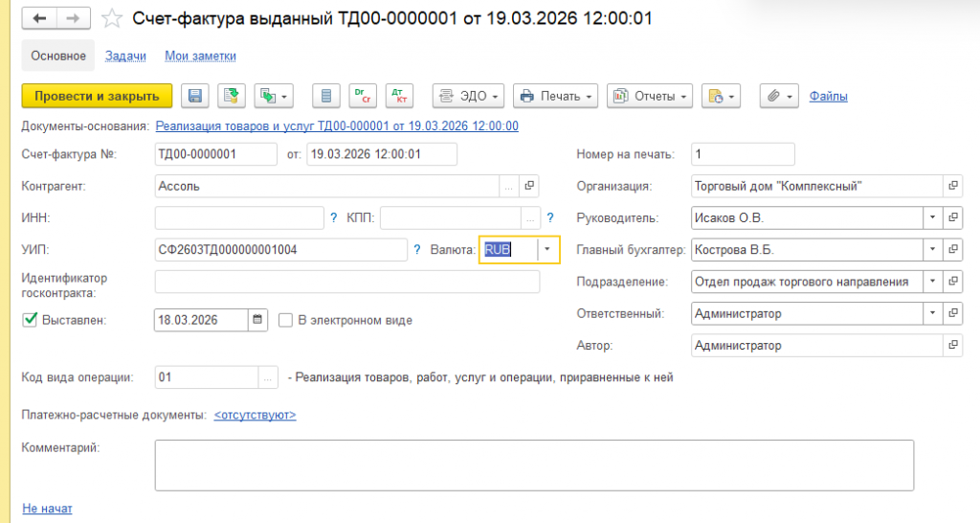Open the ЭДО dropdown menu

coord(468,96)
